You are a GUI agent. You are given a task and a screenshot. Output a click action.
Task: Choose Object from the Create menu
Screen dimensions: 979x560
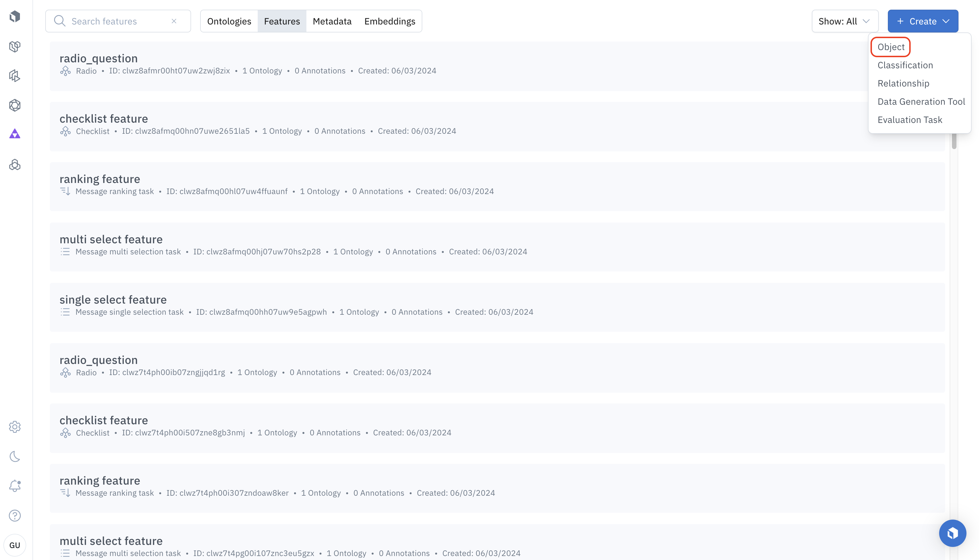(891, 47)
